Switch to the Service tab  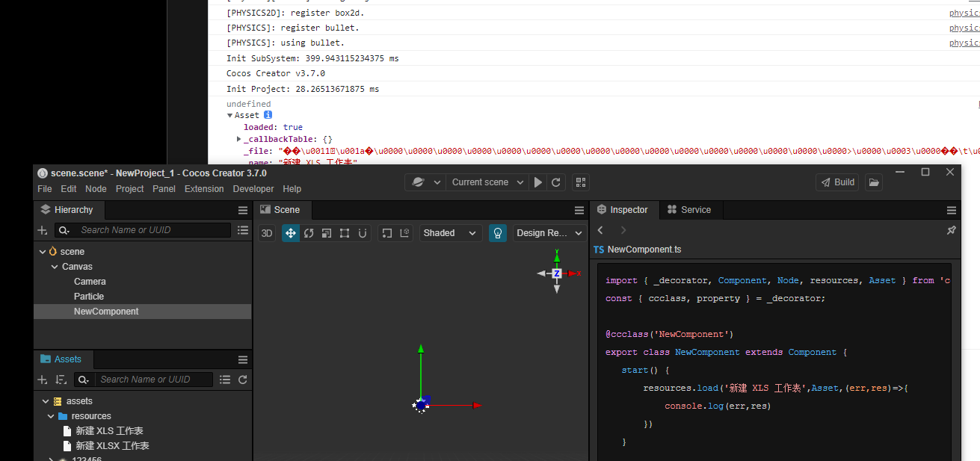click(x=689, y=210)
